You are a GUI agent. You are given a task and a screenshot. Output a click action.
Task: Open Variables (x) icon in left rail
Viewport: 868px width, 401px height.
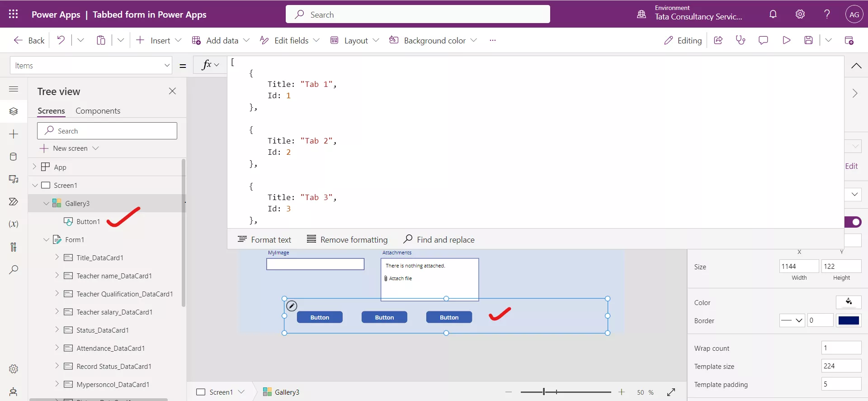(14, 224)
